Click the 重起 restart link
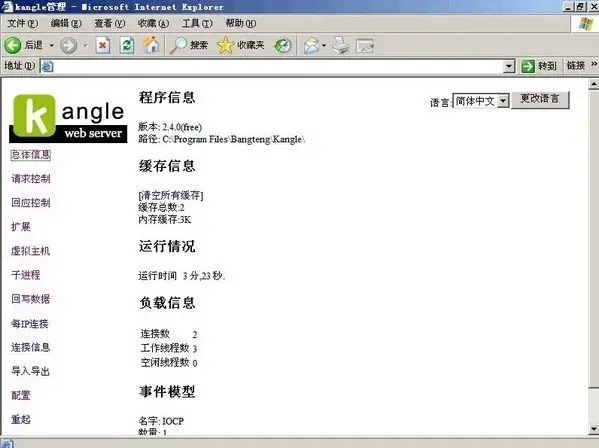Image resolution: width=599 pixels, height=448 pixels. point(21,420)
